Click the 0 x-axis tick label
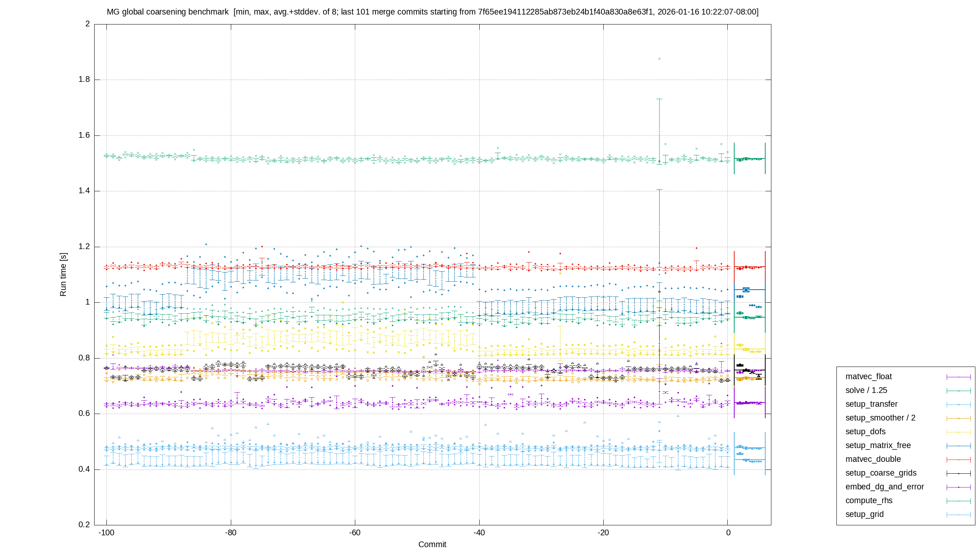Image resolution: width=980 pixels, height=551 pixels. click(728, 533)
